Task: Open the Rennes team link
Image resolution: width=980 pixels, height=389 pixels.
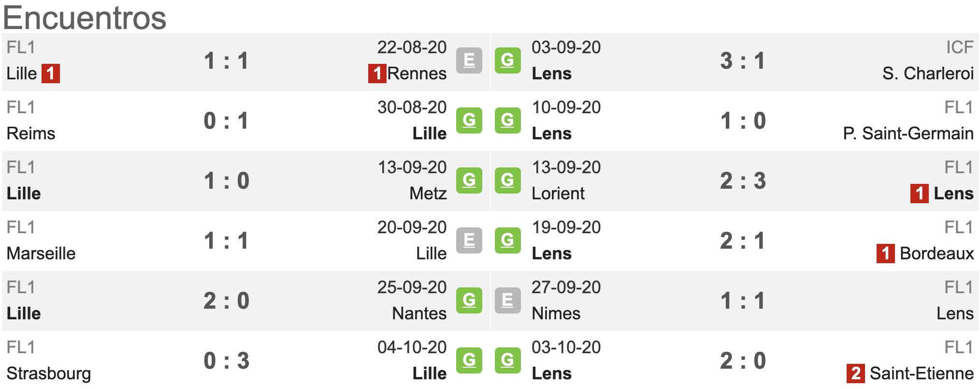Action: point(417,74)
